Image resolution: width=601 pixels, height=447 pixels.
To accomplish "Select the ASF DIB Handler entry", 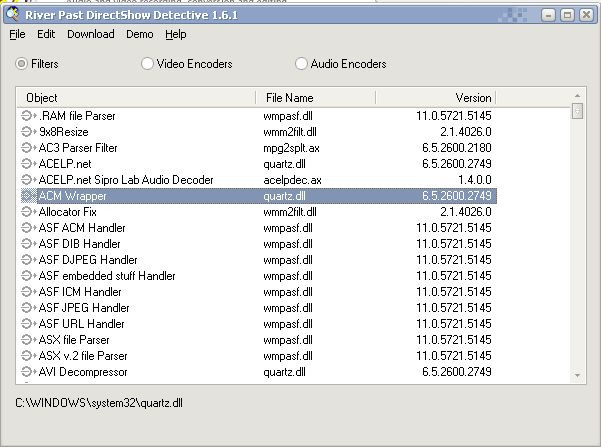I will (257, 244).
